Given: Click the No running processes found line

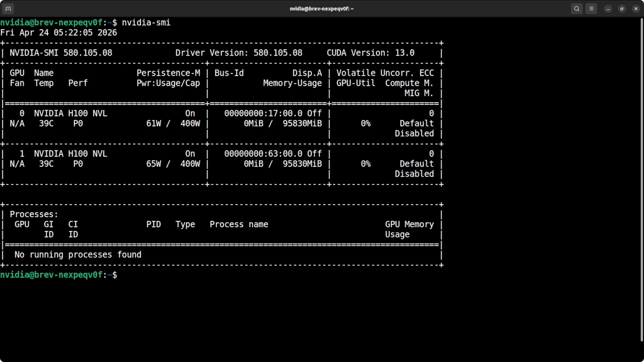Looking at the screenshot, I should (x=78, y=255).
